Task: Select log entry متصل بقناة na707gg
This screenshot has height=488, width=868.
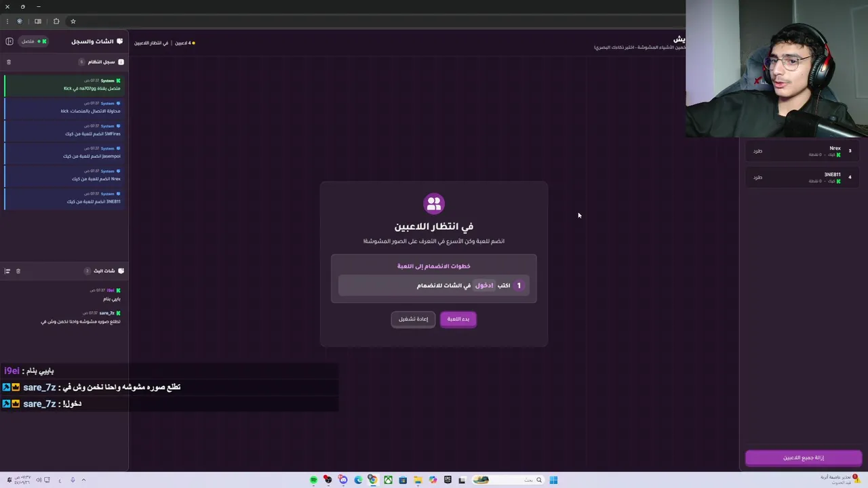Action: click(x=64, y=85)
